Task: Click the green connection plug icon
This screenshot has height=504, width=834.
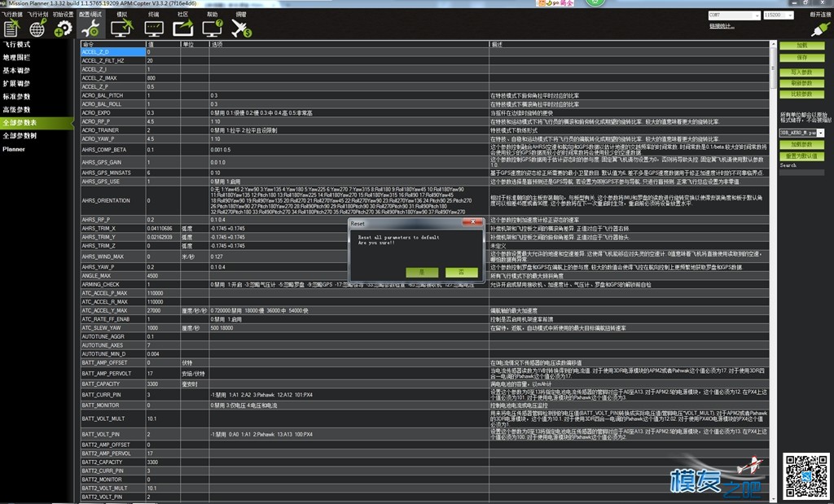Action: [820, 28]
